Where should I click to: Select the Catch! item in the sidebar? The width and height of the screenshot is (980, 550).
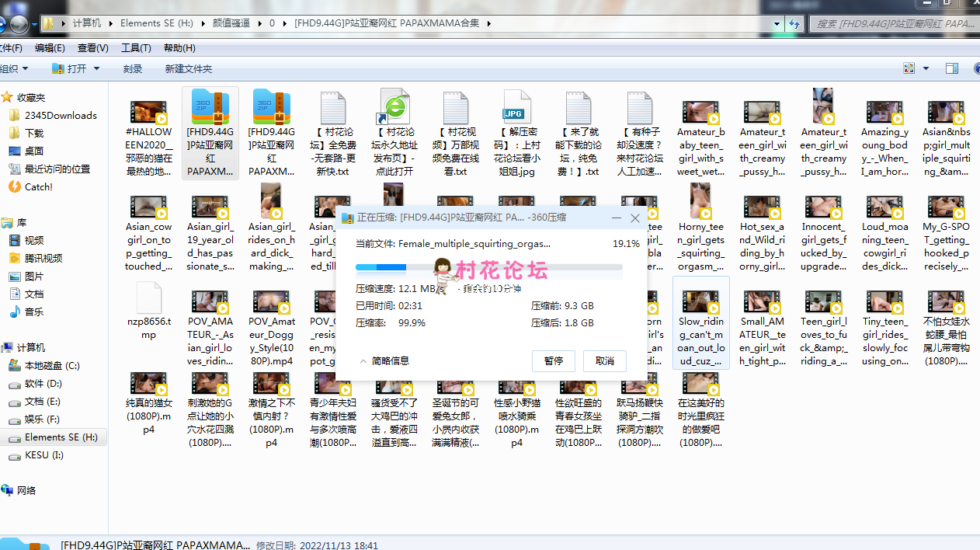pyautogui.click(x=38, y=186)
